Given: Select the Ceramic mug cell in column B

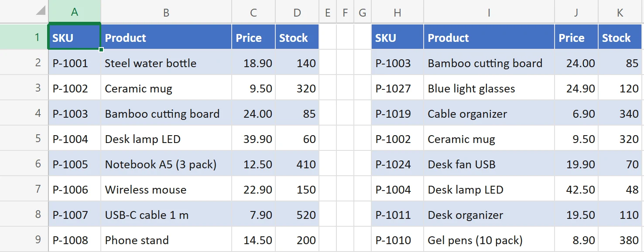Looking at the screenshot, I should click(x=166, y=88).
